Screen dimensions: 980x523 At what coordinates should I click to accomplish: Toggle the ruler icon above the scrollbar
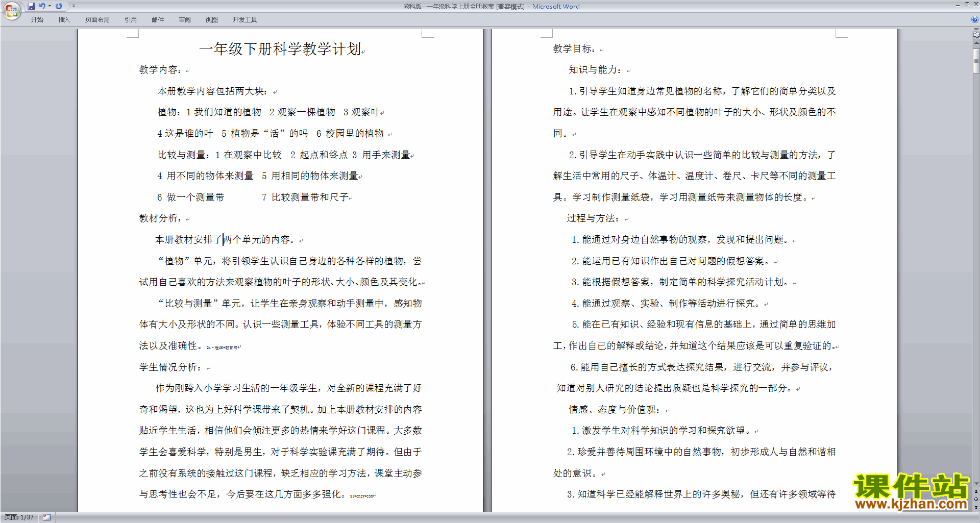(x=976, y=36)
